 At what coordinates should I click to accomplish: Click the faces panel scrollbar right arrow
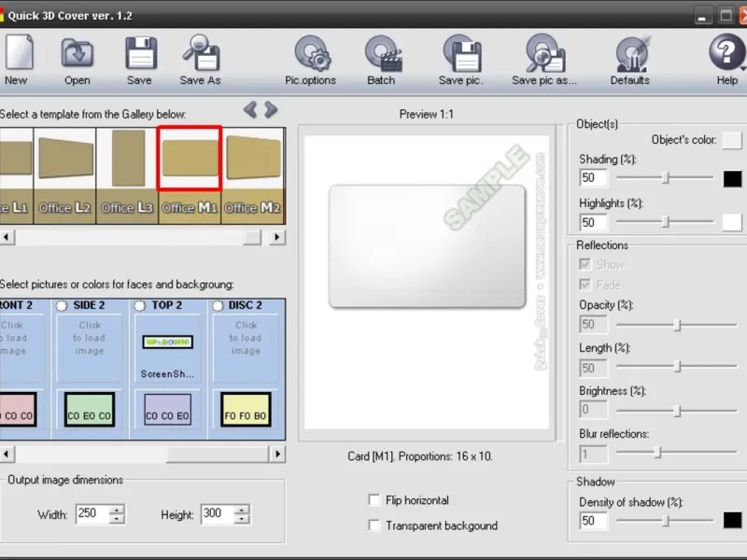click(277, 454)
